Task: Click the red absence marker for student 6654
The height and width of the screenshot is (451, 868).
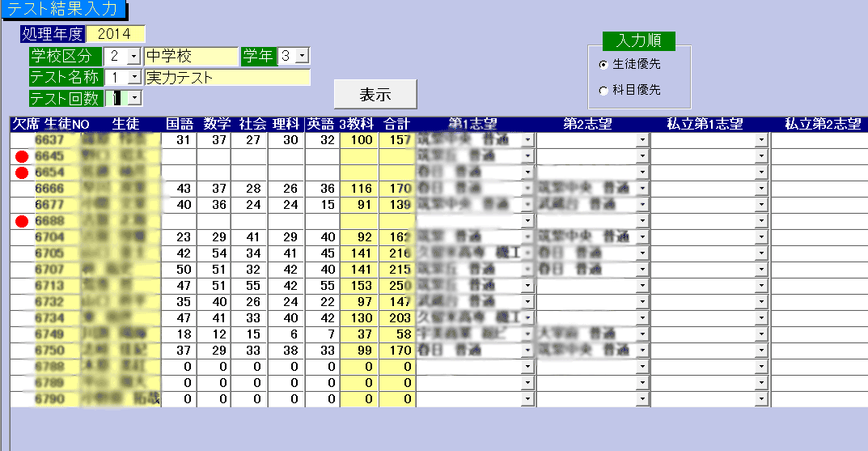Action: pyautogui.click(x=21, y=172)
